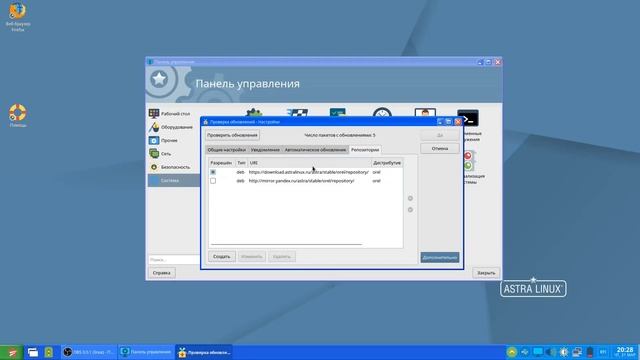Sort by the Тип column header
The height and width of the screenshot is (360, 640).
tap(241, 163)
